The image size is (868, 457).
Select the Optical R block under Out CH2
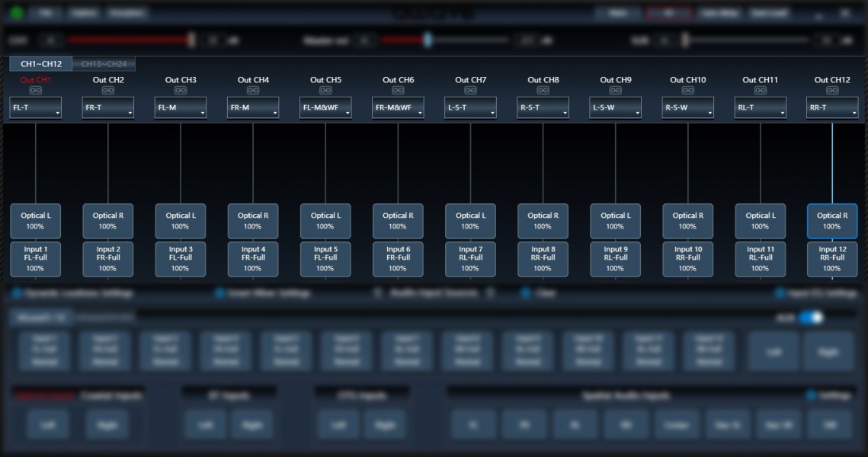coord(108,221)
